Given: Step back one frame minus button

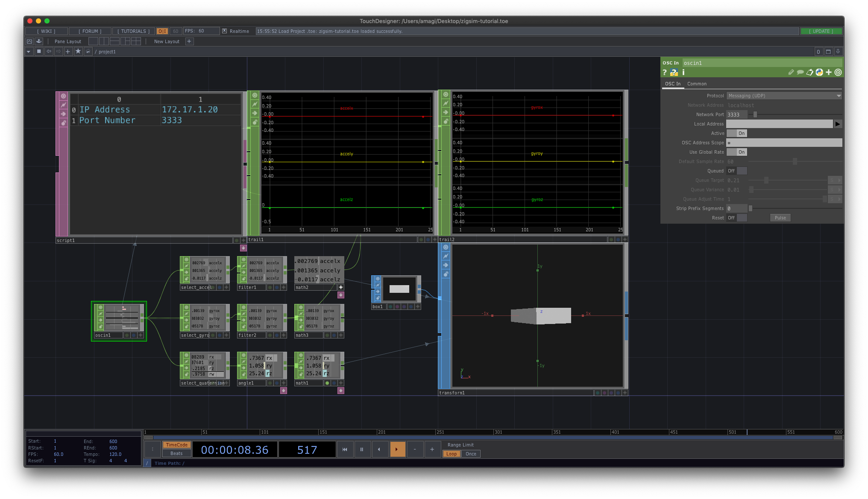Looking at the screenshot, I should [x=415, y=449].
